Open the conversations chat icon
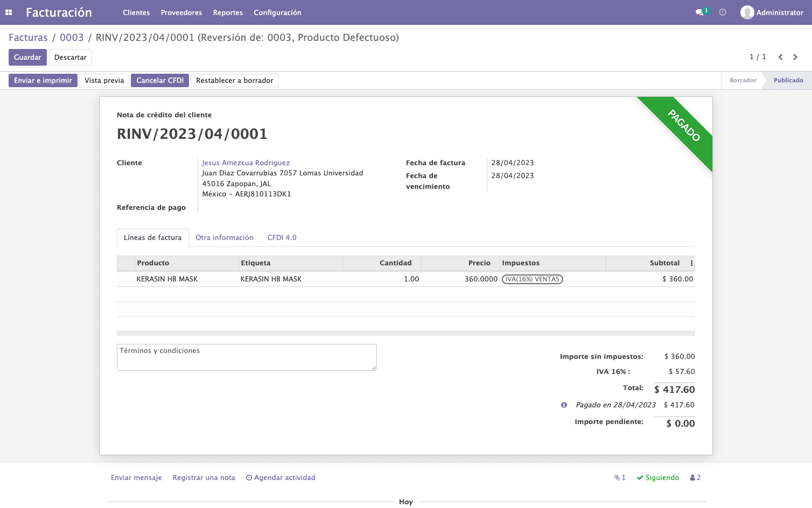The height and width of the screenshot is (508, 812). click(699, 12)
